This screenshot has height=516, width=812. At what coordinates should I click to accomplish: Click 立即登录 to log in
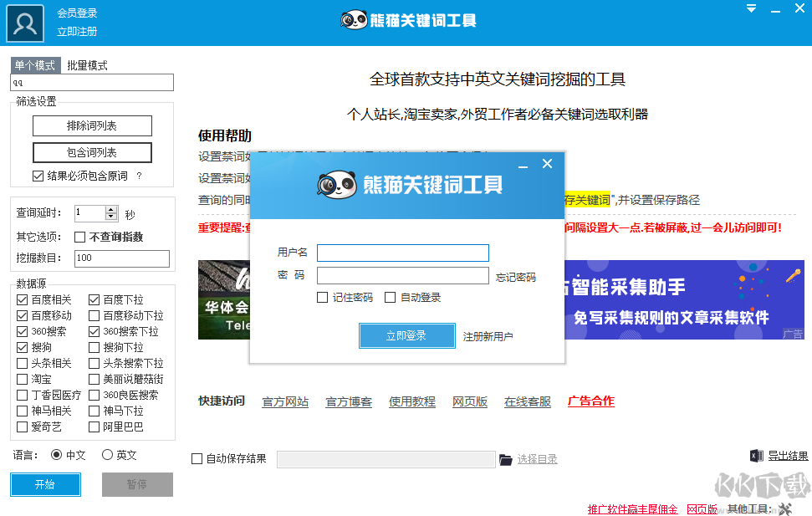pyautogui.click(x=406, y=335)
